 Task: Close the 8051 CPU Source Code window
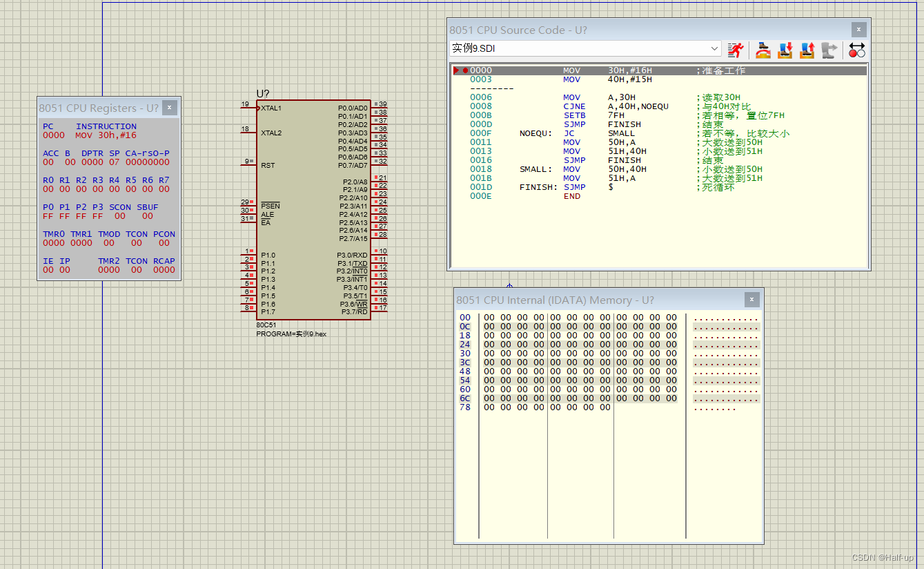[858, 30]
